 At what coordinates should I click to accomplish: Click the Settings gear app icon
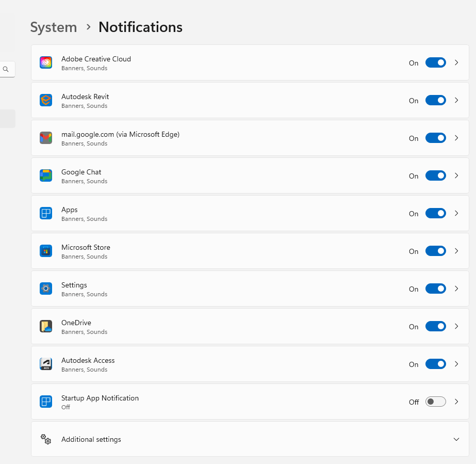click(x=46, y=289)
